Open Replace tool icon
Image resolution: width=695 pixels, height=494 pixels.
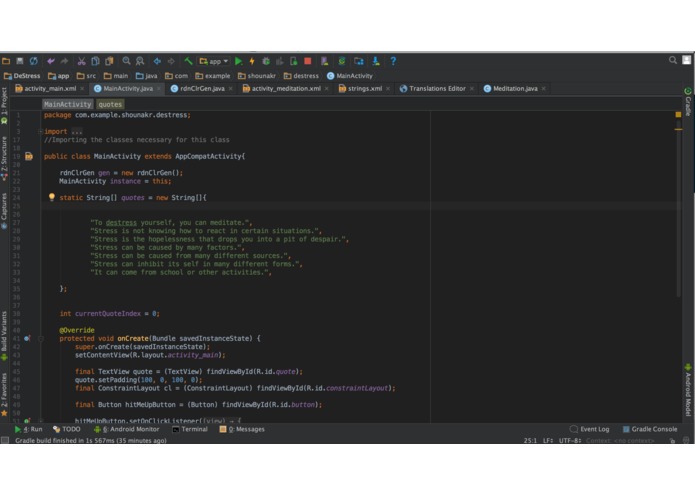140,61
